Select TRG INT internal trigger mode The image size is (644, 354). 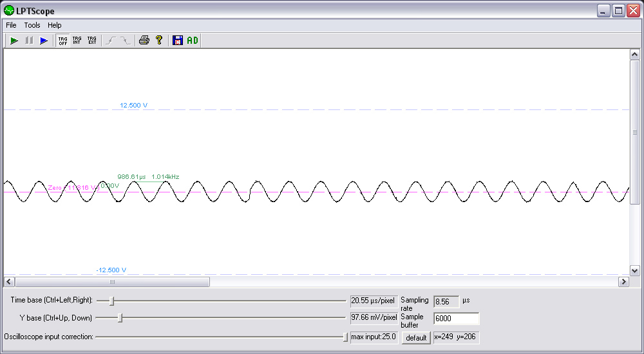(77, 41)
